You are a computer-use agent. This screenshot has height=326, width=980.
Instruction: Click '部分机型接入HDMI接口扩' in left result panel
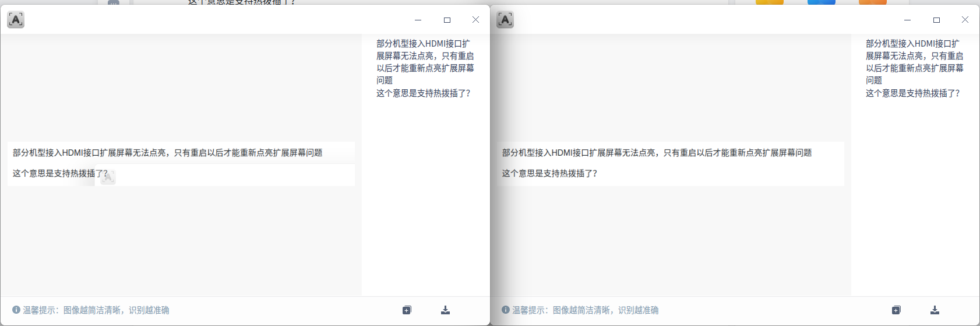[423, 44]
